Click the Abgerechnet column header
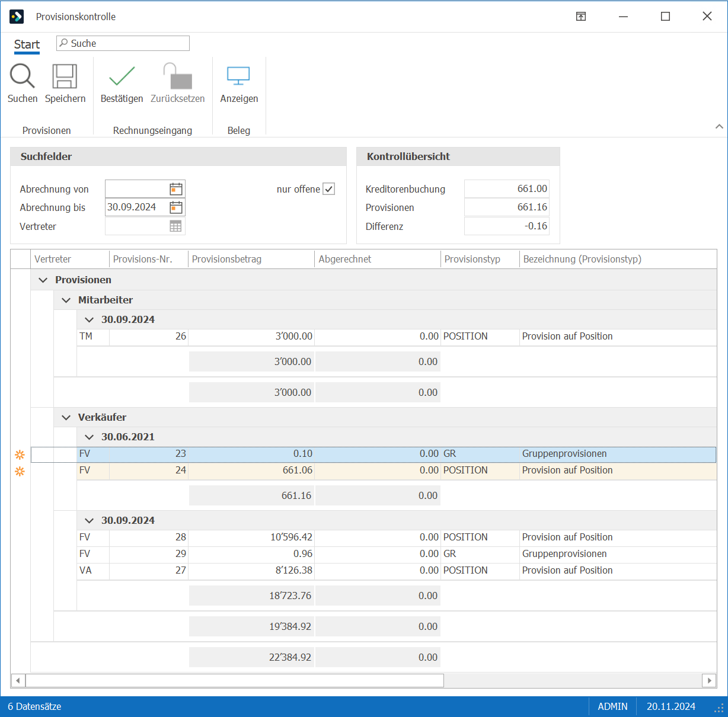728x717 pixels. (378, 259)
